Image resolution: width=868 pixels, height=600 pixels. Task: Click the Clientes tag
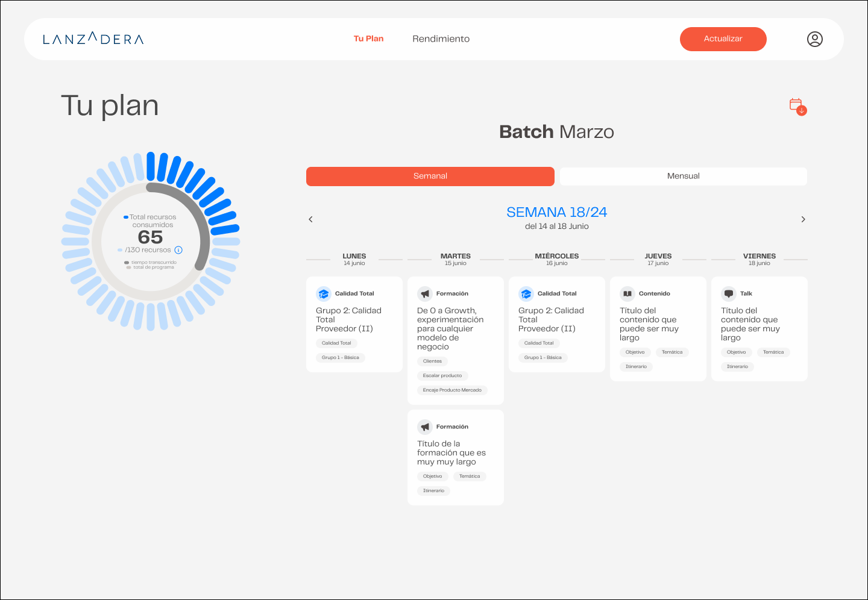click(432, 361)
